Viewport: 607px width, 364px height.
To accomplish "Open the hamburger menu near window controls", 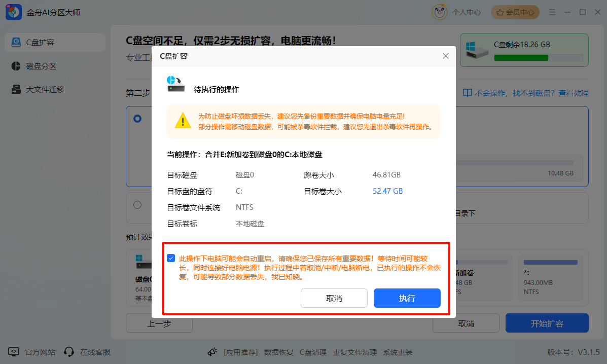I will click(x=552, y=12).
